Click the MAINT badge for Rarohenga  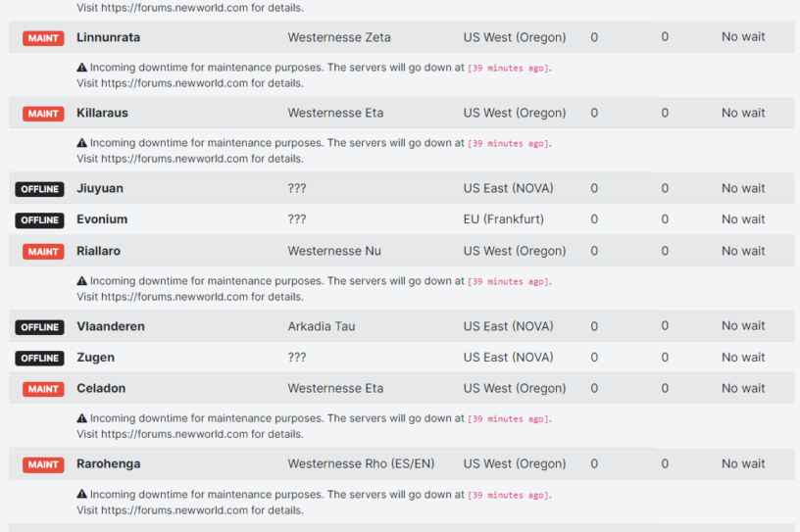click(x=43, y=464)
